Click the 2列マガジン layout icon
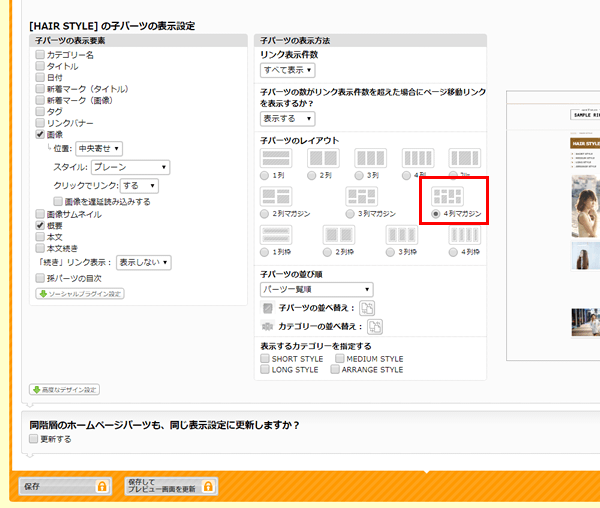The image size is (600, 508). [x=275, y=196]
